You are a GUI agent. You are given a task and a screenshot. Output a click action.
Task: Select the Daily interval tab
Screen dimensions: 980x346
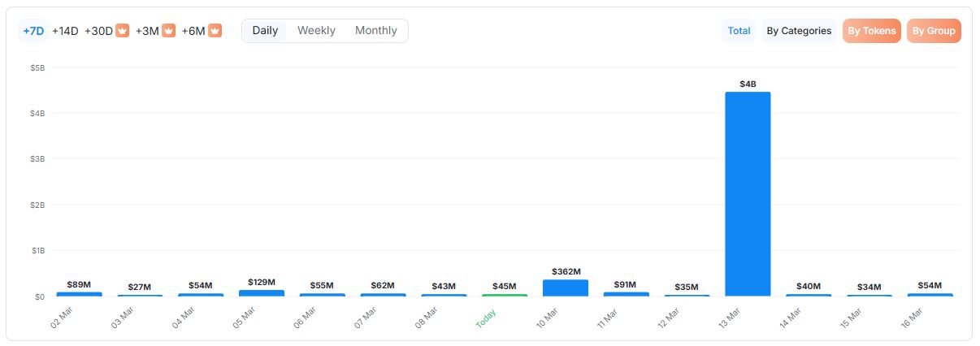265,31
